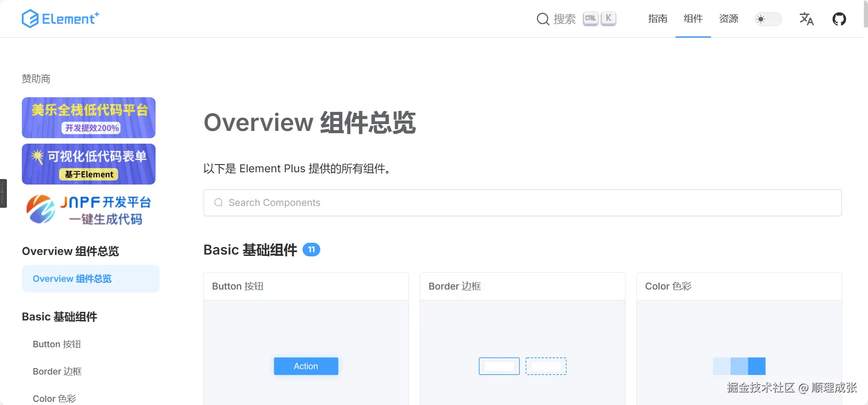Screen dimensions: 868x405
Task: Open Color 色彩 in the sidebar
Action: 55,399
